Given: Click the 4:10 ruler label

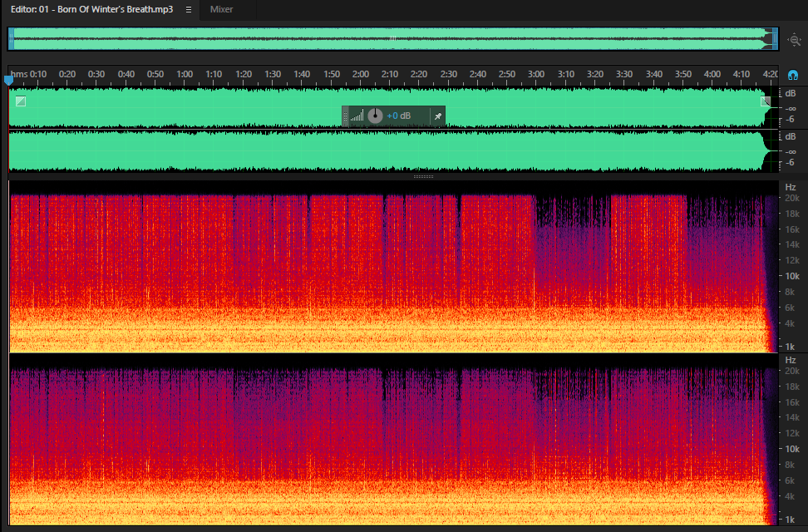Looking at the screenshot, I should coord(741,74).
